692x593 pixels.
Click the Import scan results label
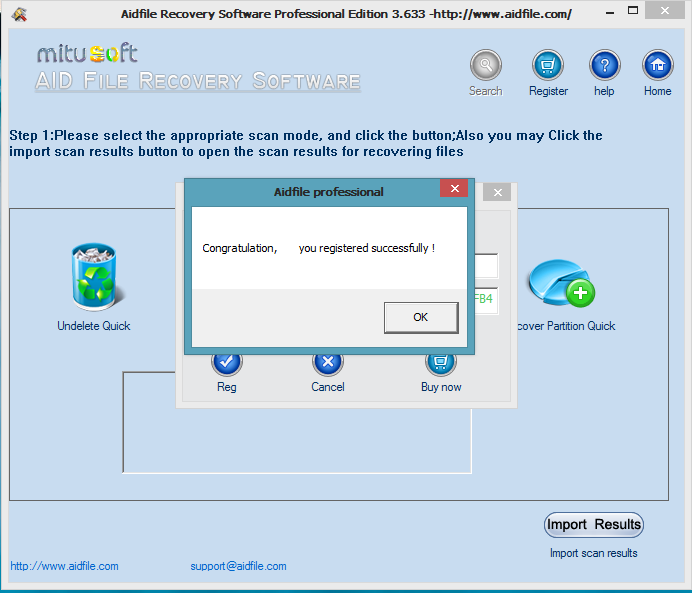coord(594,553)
